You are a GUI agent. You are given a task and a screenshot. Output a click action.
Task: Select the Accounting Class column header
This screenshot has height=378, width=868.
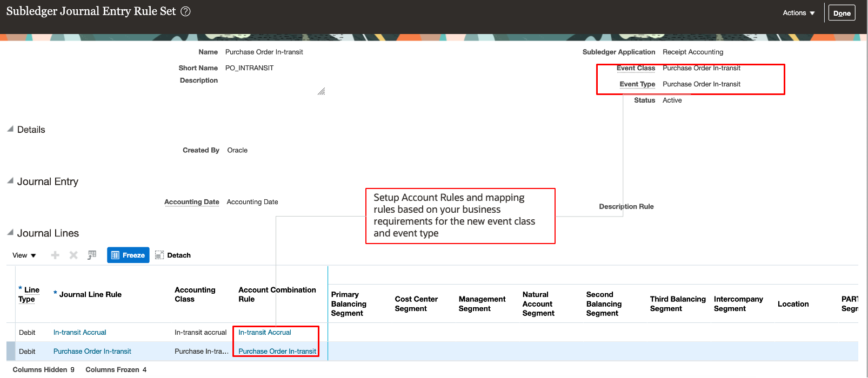(195, 294)
